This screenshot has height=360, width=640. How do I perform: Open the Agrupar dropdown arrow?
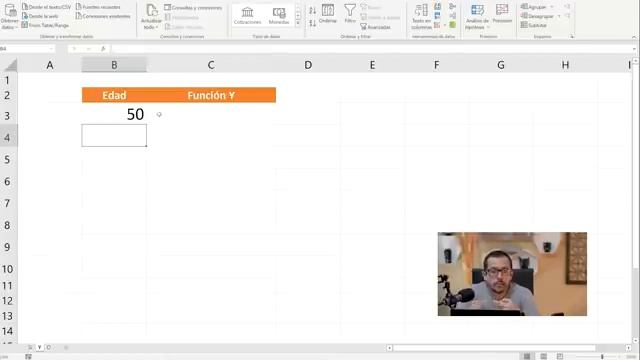552,7
